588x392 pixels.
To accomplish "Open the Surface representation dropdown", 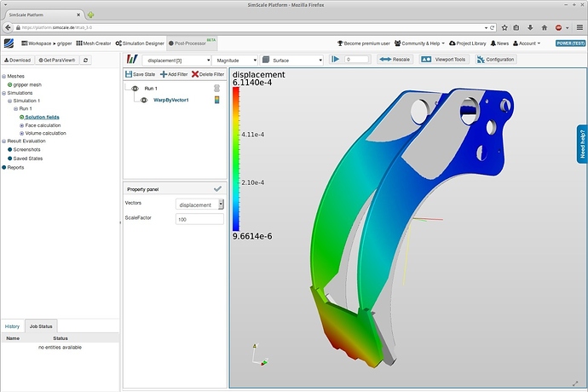I will (291, 60).
